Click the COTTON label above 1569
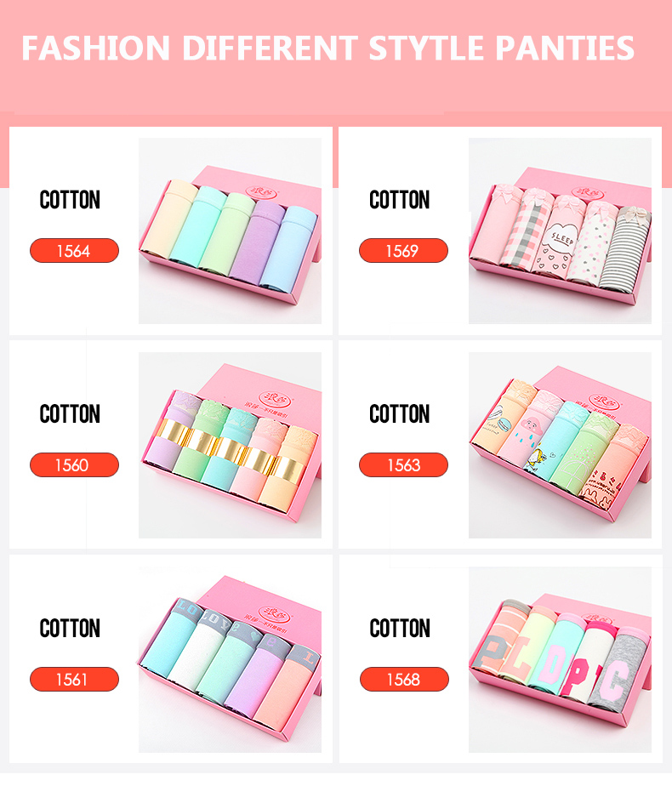Screen dimensions: 672x786 tap(400, 200)
